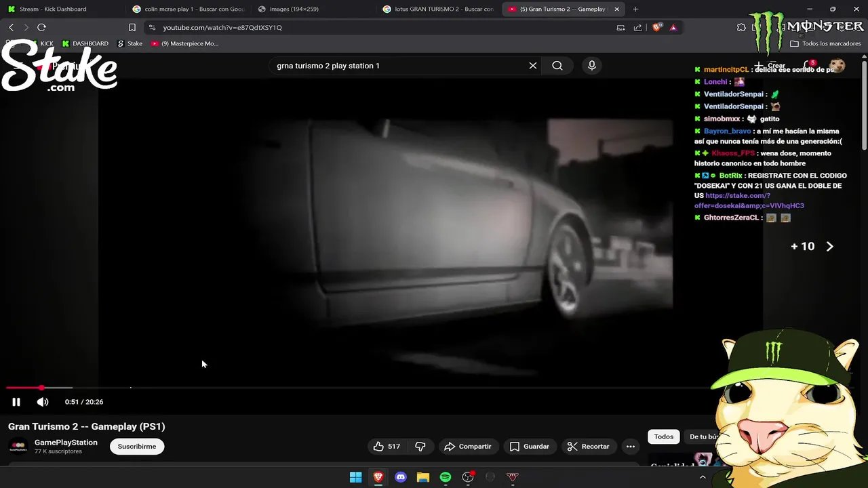Viewport: 868px width, 488px height.
Task: Click the Khaoss_FPS username in chat
Action: [x=733, y=153]
